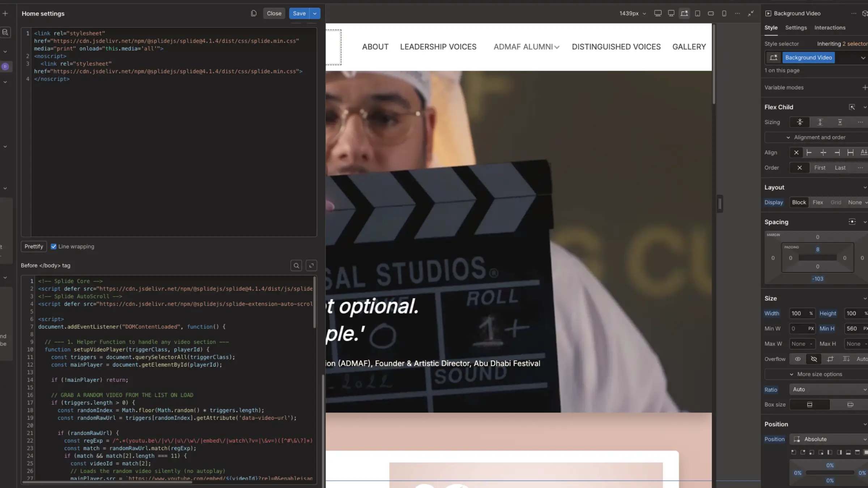The height and width of the screenshot is (488, 868).
Task: Set flex sizing to don't shrink or grow
Action: [840, 122]
